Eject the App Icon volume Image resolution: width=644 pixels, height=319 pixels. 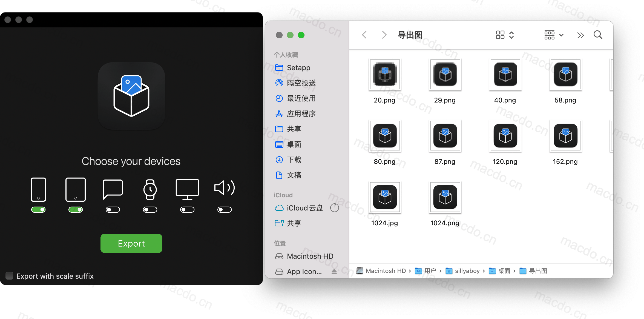pos(334,272)
